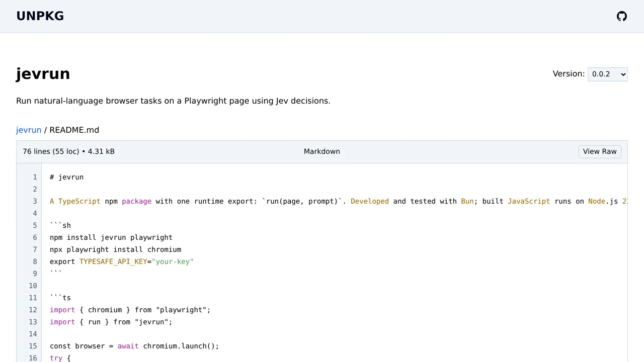Select line number 1
The height and width of the screenshot is (362, 644).
35,177
